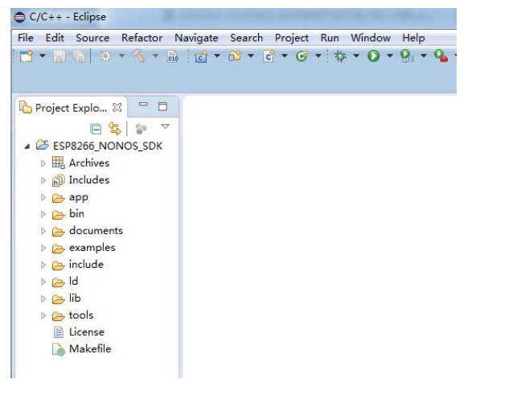Open dropdown beside New Source Folder
517x420 pixels.
click(251, 56)
